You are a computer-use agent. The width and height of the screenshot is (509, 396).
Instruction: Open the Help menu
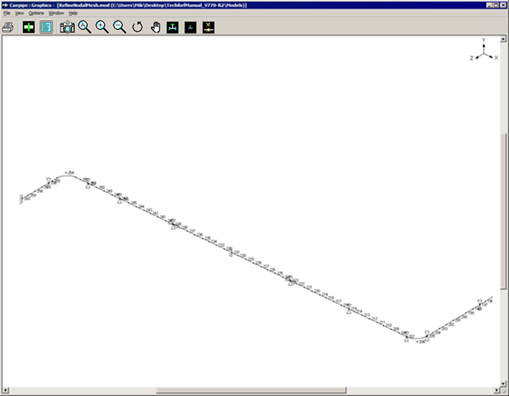pos(73,13)
